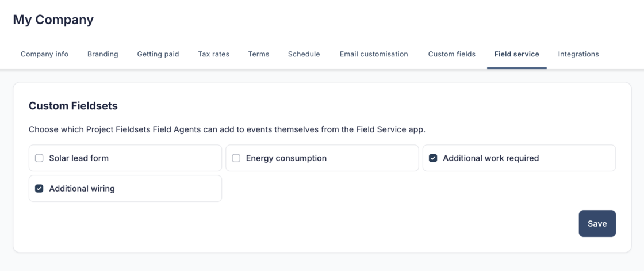The width and height of the screenshot is (644, 271).
Task: Click the "Solar lead form" label text
Action: 79,158
